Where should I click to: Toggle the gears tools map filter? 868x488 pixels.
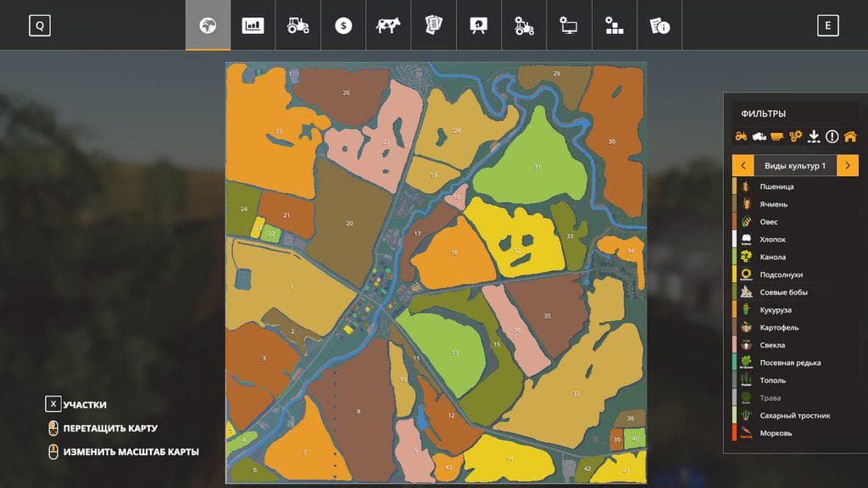coord(795,136)
